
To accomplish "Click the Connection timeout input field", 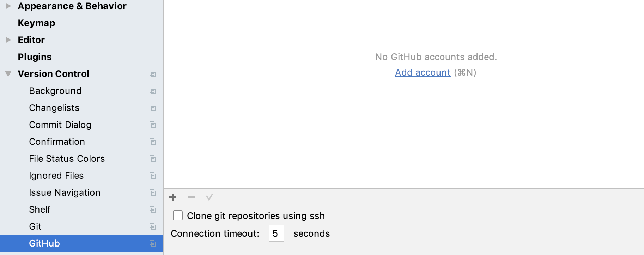I will pyautogui.click(x=276, y=233).
